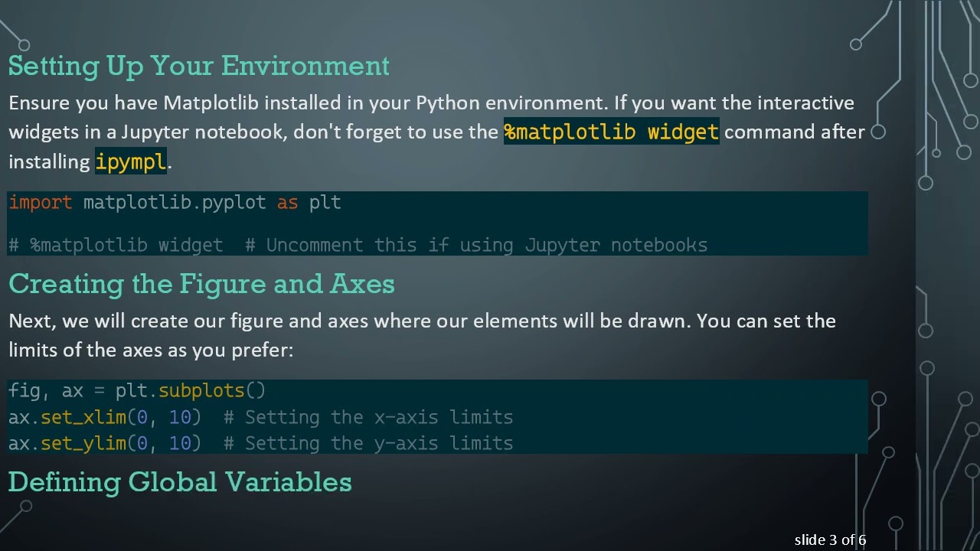Click the "Setting the y-axis limits" comment
The height and width of the screenshot is (551, 980).
click(378, 443)
